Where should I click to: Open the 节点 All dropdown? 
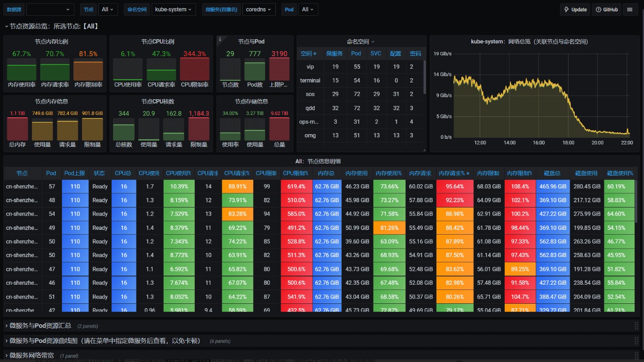[108, 10]
